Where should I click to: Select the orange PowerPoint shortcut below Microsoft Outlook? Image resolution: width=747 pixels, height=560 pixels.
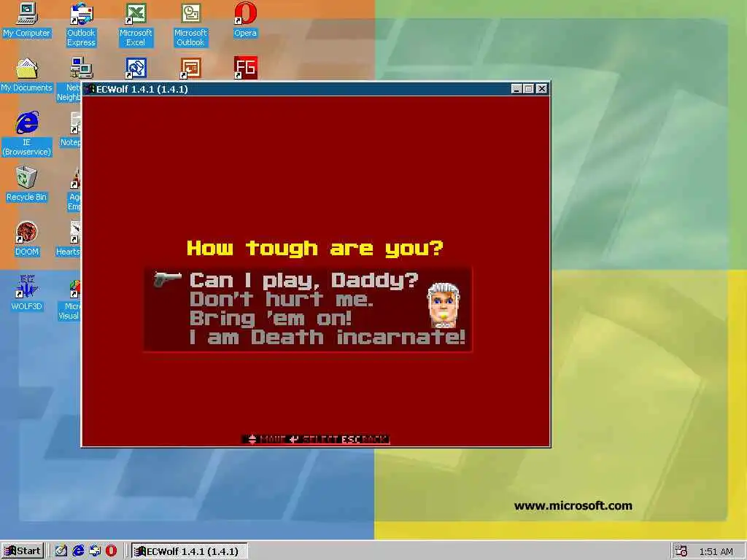190,68
